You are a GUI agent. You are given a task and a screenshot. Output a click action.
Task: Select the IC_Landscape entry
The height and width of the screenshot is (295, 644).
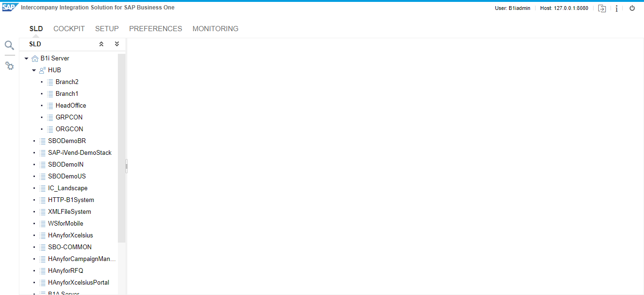(68, 188)
